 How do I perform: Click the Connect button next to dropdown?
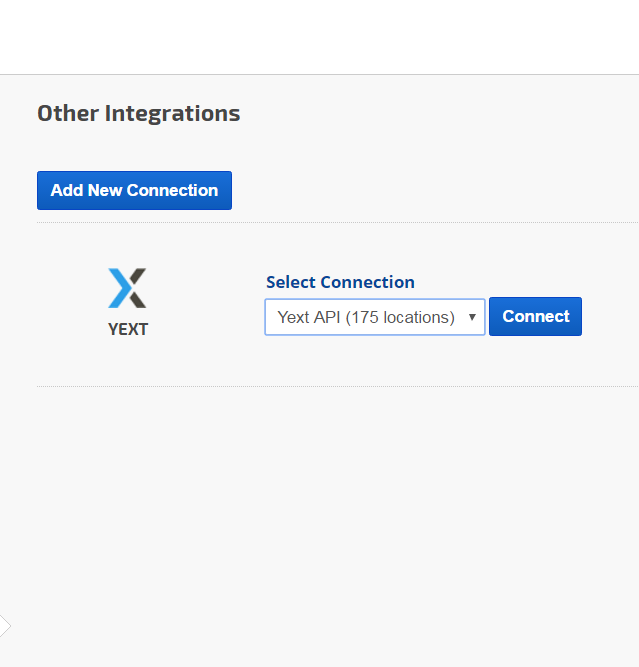pyautogui.click(x=535, y=316)
